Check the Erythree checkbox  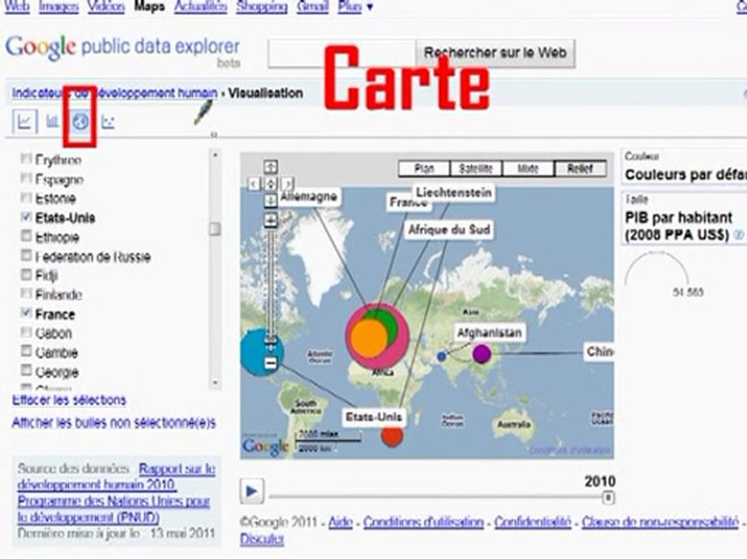pyautogui.click(x=26, y=159)
